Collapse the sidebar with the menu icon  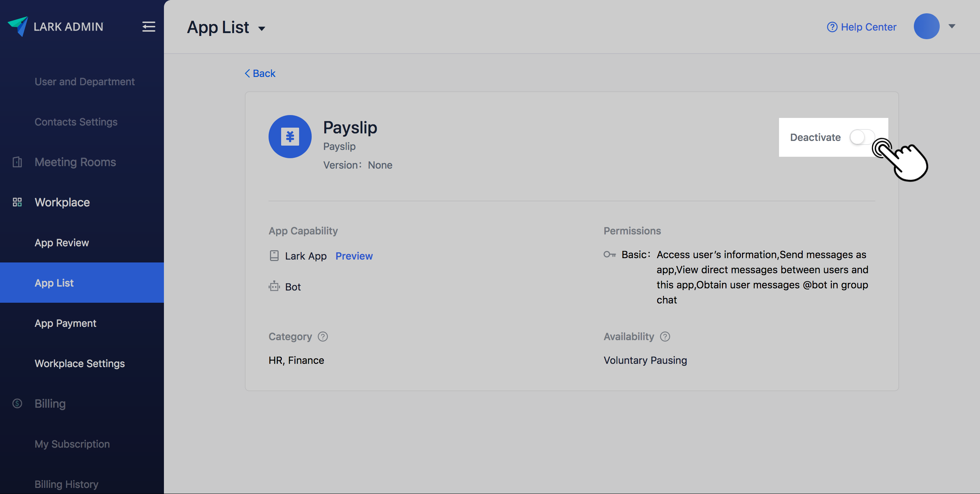[148, 27]
